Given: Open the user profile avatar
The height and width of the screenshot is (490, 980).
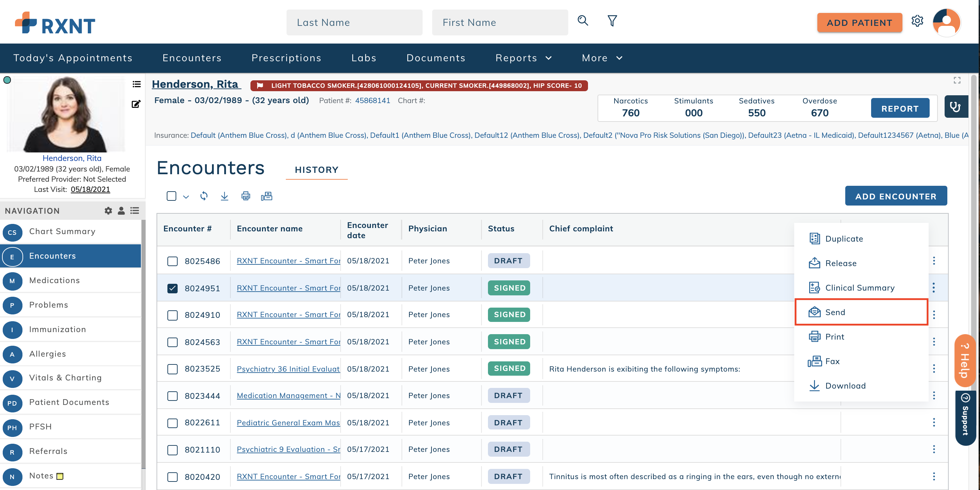Looking at the screenshot, I should 946,22.
